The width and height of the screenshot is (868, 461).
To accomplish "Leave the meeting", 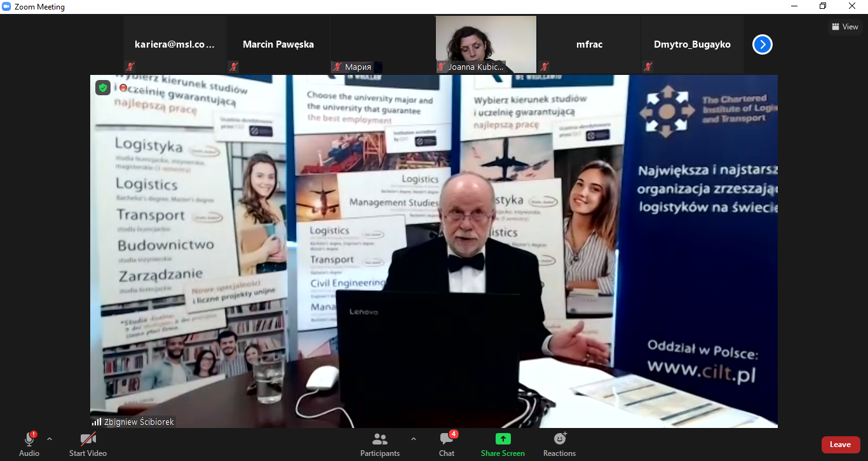I will coord(841,444).
